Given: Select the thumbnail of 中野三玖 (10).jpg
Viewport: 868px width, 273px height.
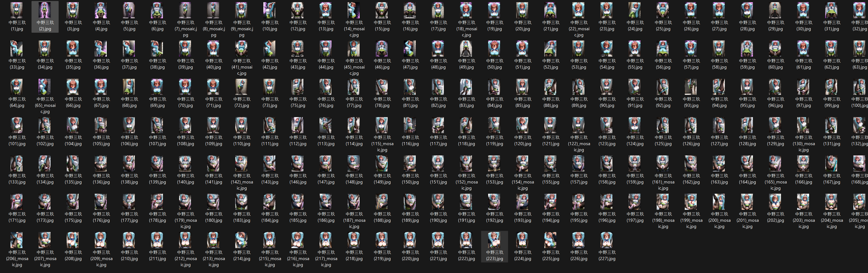Looking at the screenshot, I should (x=269, y=10).
